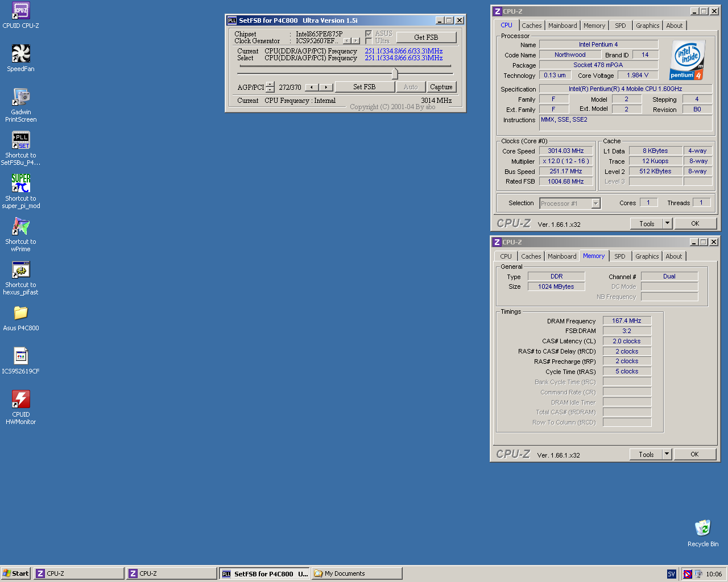Click the FSB:DRAM ratio field 3:2
Image resolution: width=728 pixels, height=582 pixels.
click(627, 331)
